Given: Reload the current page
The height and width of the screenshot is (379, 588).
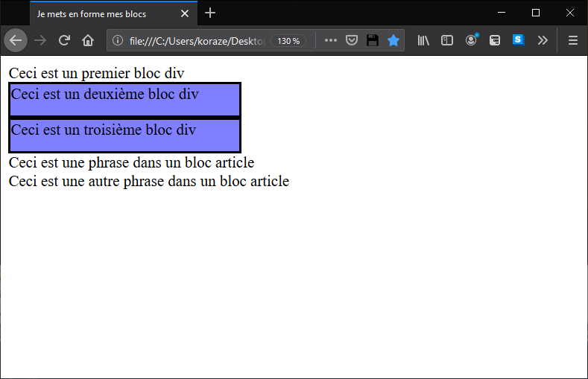Looking at the screenshot, I should tap(64, 40).
